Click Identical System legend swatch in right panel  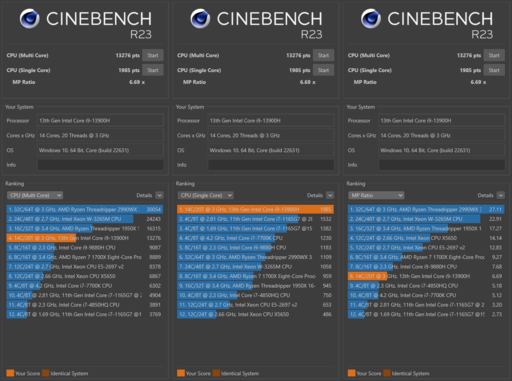387,373
